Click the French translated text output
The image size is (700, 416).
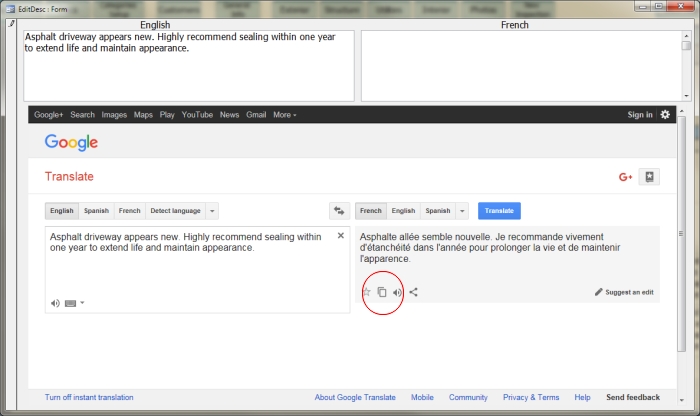click(490, 248)
